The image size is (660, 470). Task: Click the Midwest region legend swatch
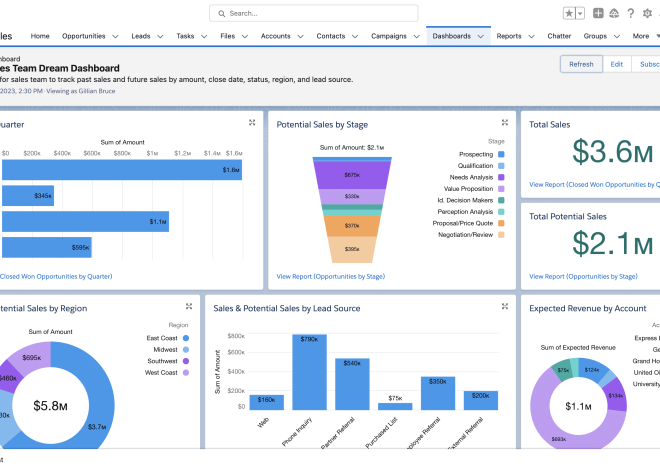(x=186, y=350)
